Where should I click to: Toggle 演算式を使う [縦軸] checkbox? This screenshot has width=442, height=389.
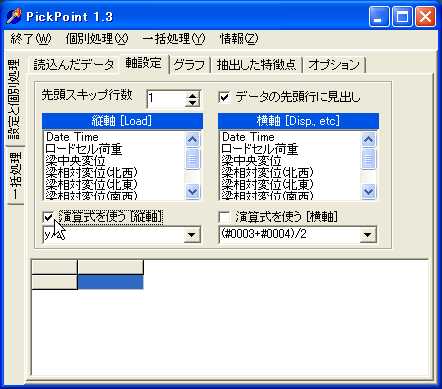[x=48, y=217]
